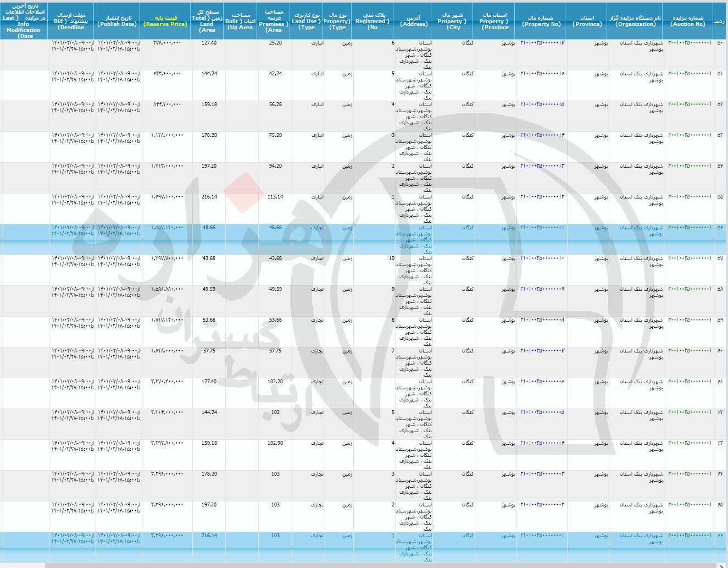728x568 pixels.
Task: Select the total land area cell 53.66
Action: (x=209, y=320)
